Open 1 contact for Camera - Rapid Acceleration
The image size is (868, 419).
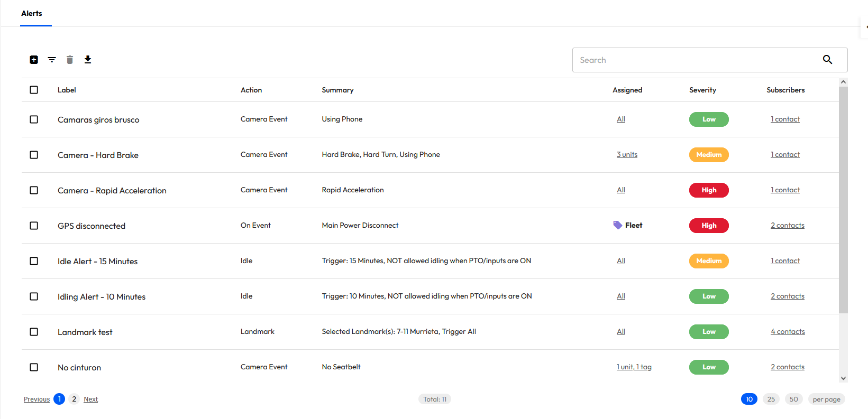(x=785, y=190)
